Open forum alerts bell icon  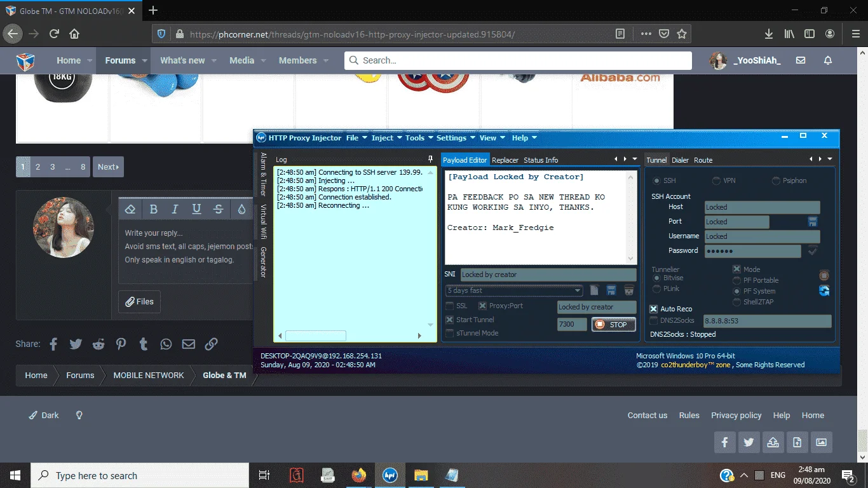click(828, 60)
